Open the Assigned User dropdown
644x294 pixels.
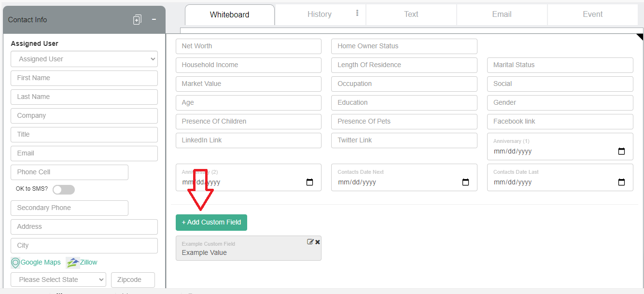(84, 58)
